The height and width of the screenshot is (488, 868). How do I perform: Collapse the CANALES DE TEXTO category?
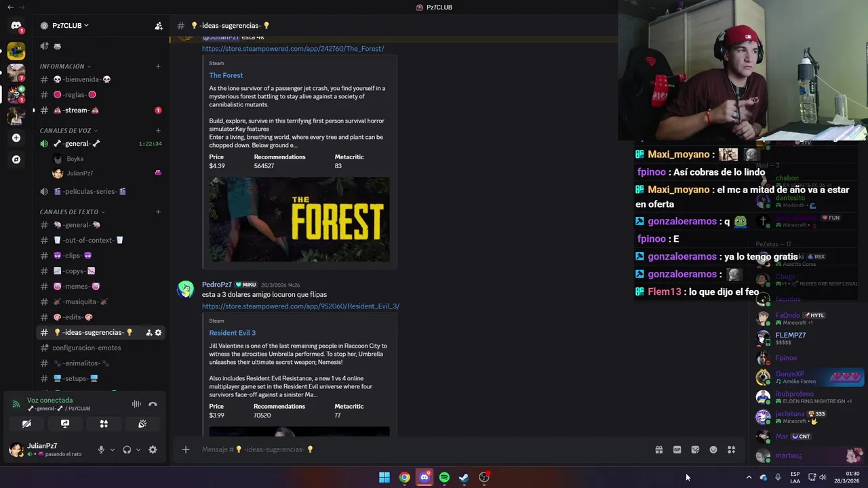[x=72, y=211]
